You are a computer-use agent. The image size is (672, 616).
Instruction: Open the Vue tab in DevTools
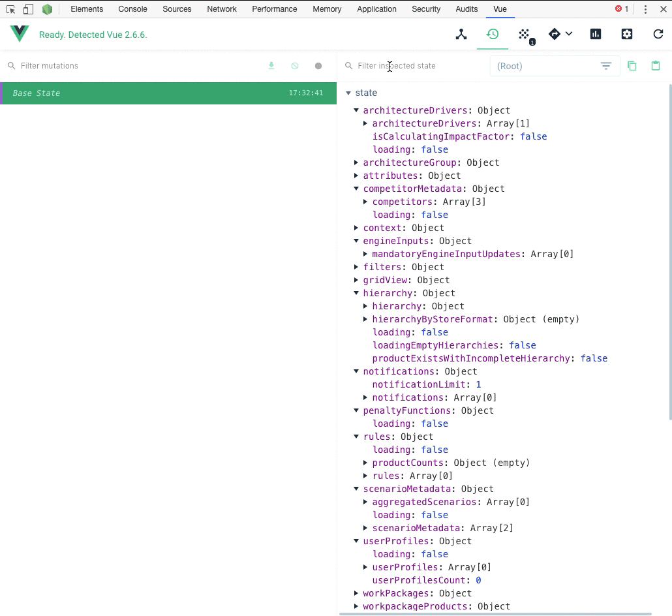click(x=500, y=9)
